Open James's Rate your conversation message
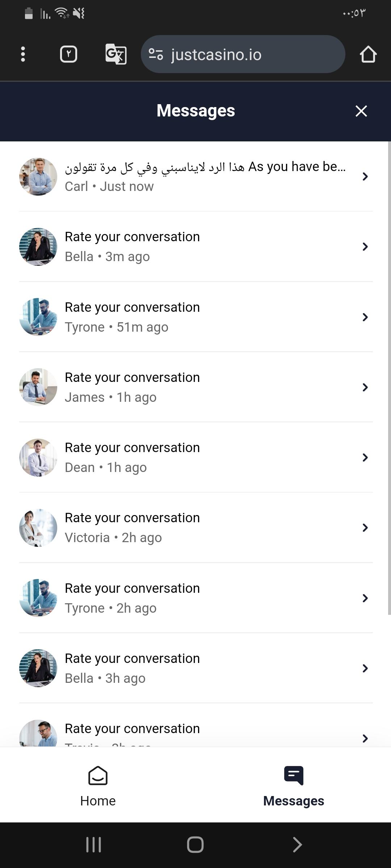Screen dimensions: 391x868 click(x=132, y=378)
